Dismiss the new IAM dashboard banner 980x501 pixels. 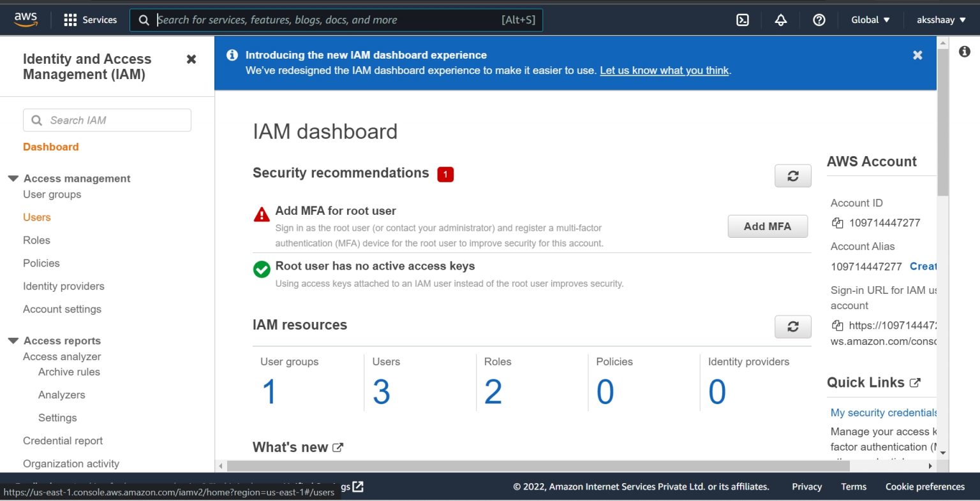[x=917, y=55]
